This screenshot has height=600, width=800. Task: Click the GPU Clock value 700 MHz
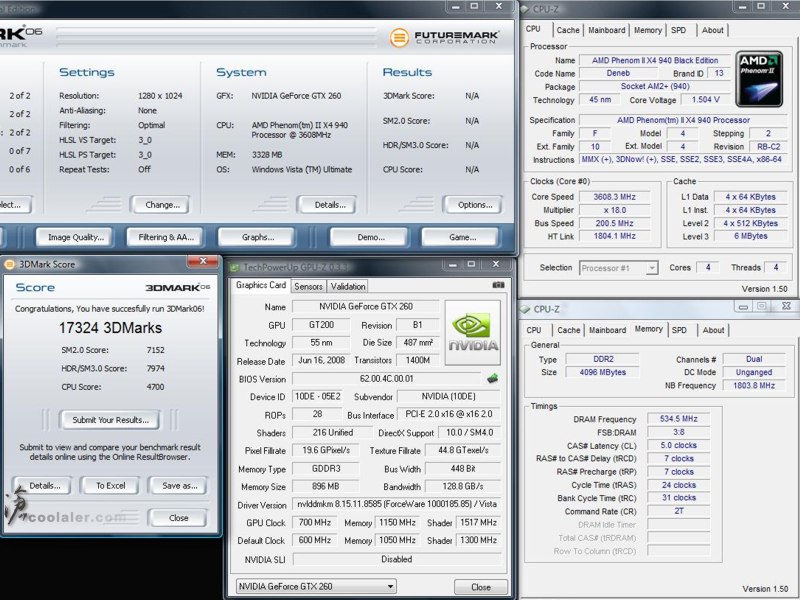tap(315, 522)
